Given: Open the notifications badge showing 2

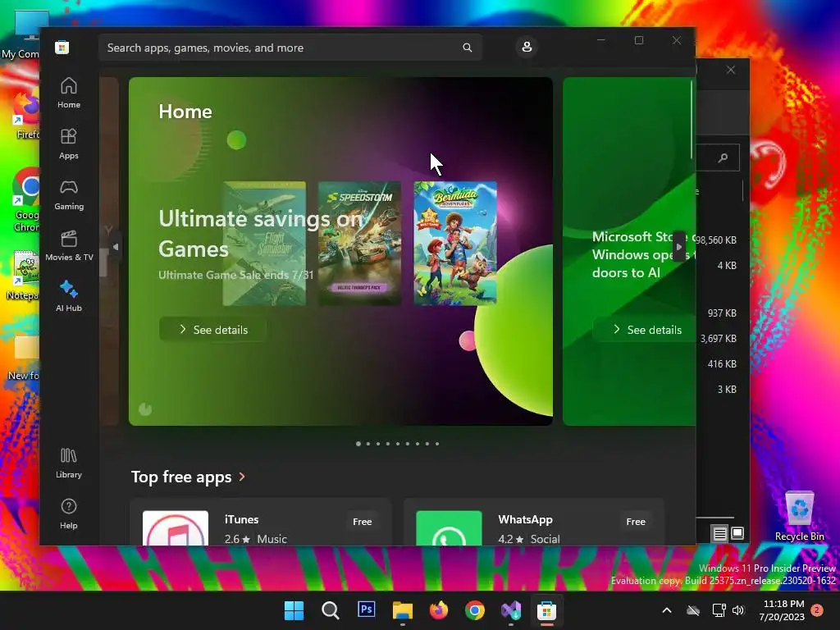Looking at the screenshot, I should [817, 610].
